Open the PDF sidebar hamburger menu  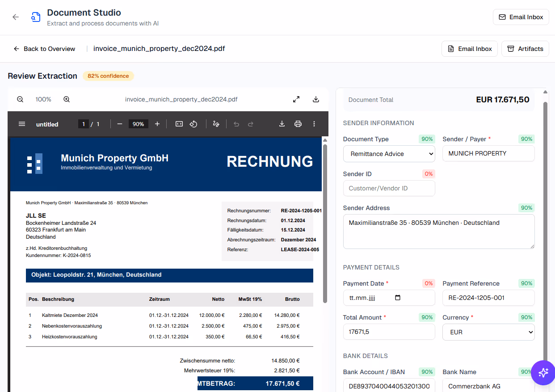click(x=22, y=124)
